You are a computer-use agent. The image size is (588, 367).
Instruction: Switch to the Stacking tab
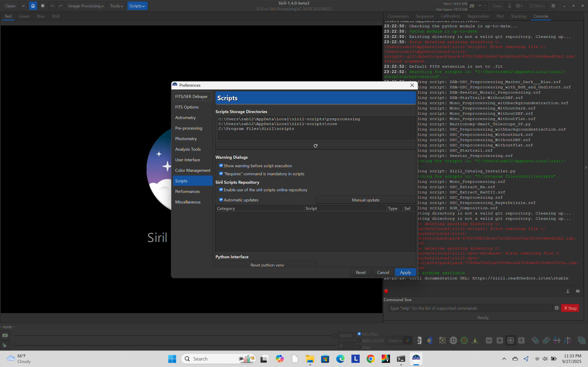[x=518, y=16]
